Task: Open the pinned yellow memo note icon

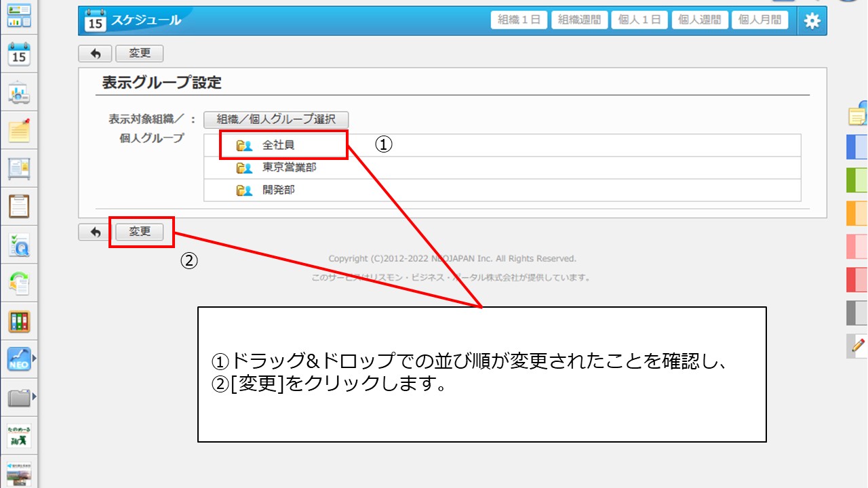Action: (x=19, y=130)
